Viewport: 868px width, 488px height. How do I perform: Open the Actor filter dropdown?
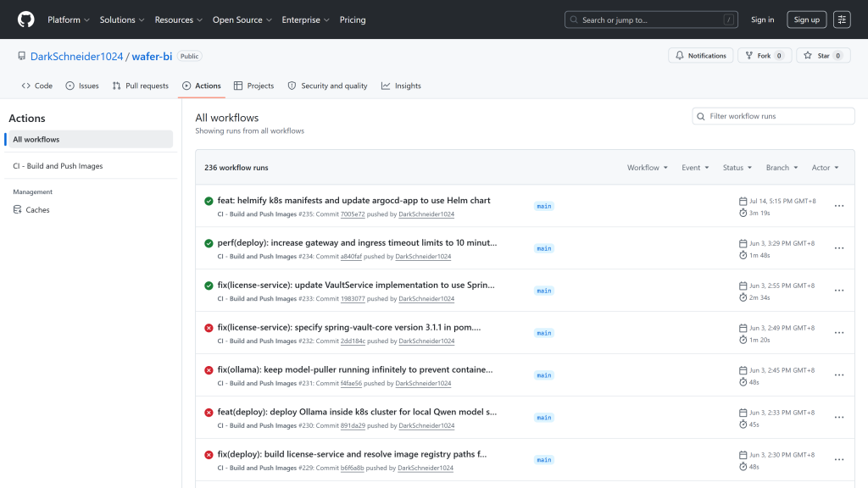click(x=825, y=168)
